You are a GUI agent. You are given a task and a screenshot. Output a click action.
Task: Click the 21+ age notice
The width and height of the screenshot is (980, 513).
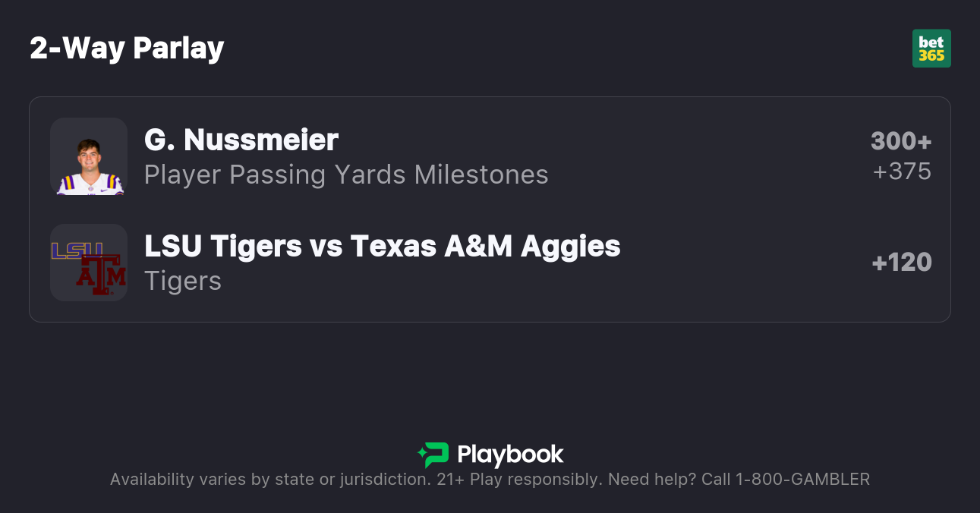[450, 480]
